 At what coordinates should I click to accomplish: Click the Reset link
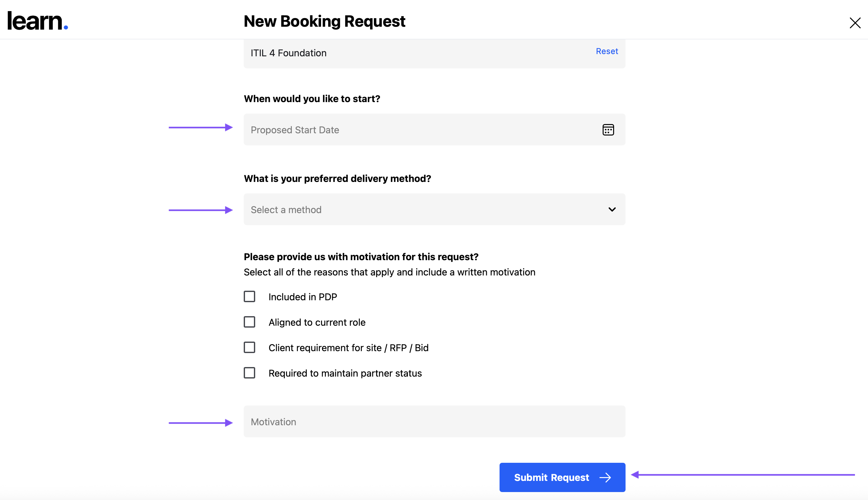click(606, 51)
